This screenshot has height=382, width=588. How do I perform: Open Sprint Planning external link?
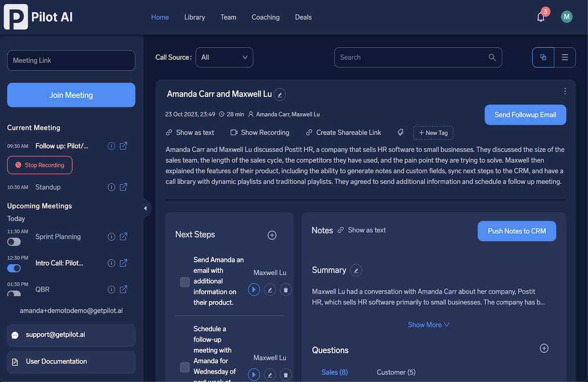coord(123,237)
